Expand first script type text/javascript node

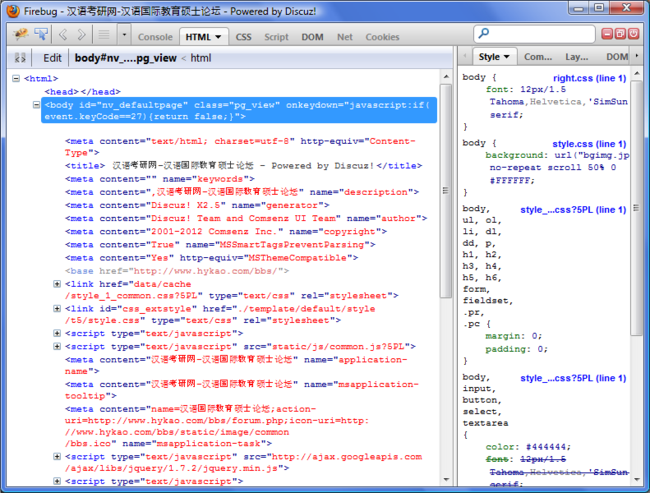click(x=57, y=333)
